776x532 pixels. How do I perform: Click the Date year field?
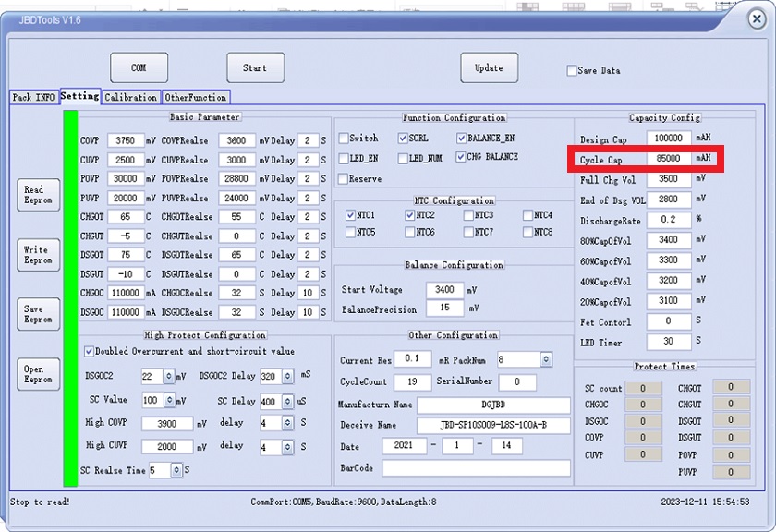tap(404, 446)
